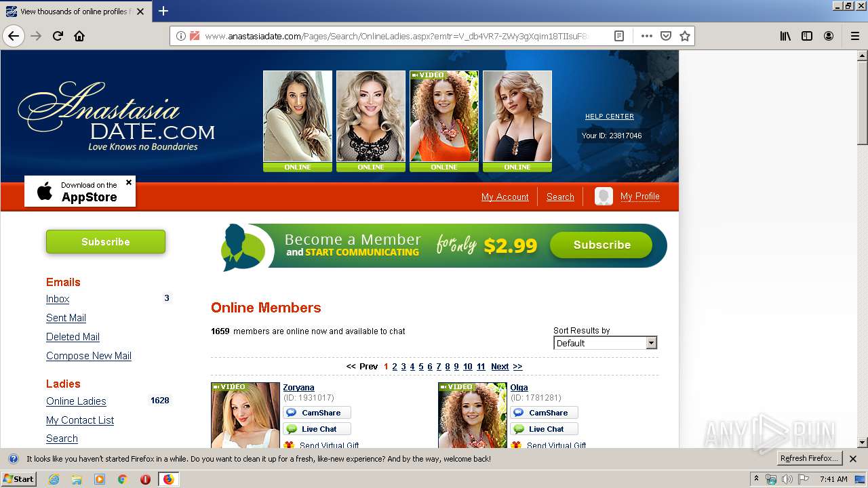The image size is (868, 488).
Task: Open Zoryana's video thumbnail photo
Action: 245,415
